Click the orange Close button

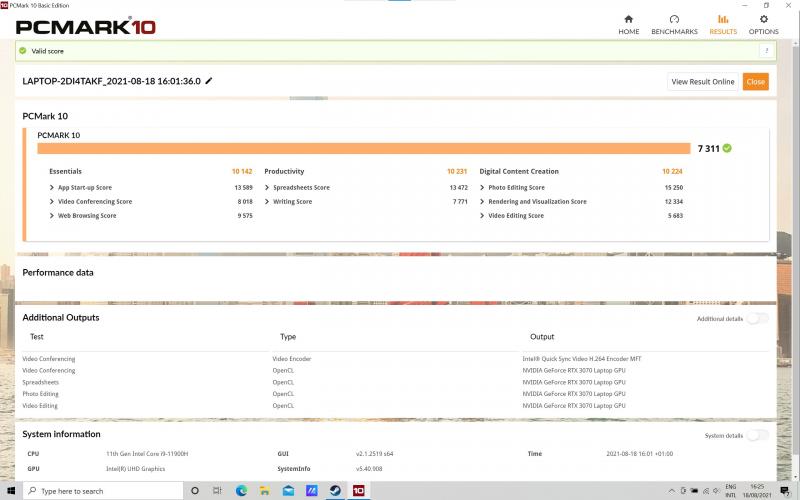[x=755, y=82]
